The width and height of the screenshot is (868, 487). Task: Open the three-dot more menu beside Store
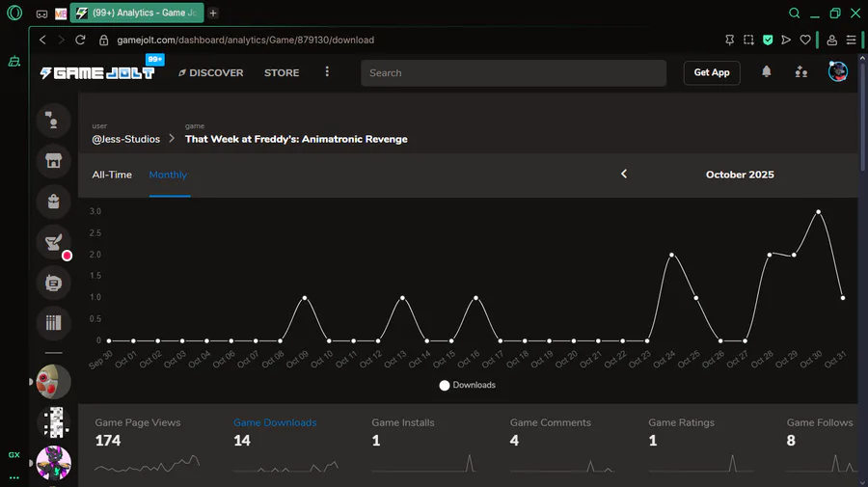(x=327, y=72)
